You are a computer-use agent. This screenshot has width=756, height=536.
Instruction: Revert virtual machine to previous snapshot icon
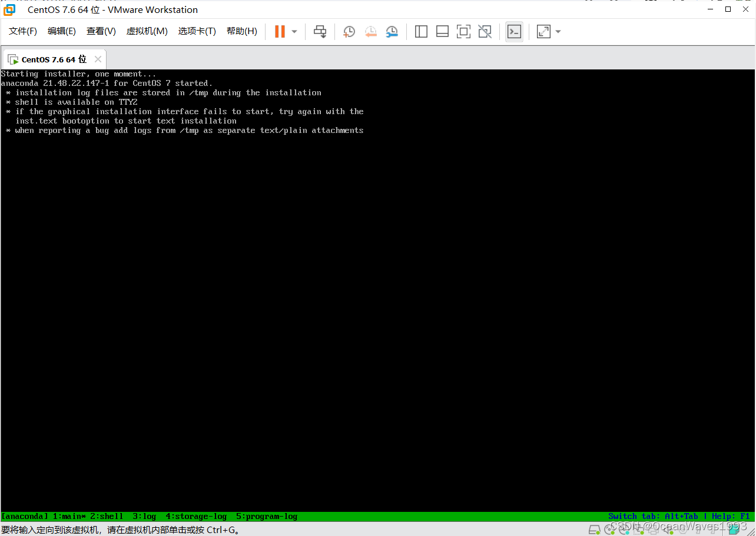pos(370,31)
